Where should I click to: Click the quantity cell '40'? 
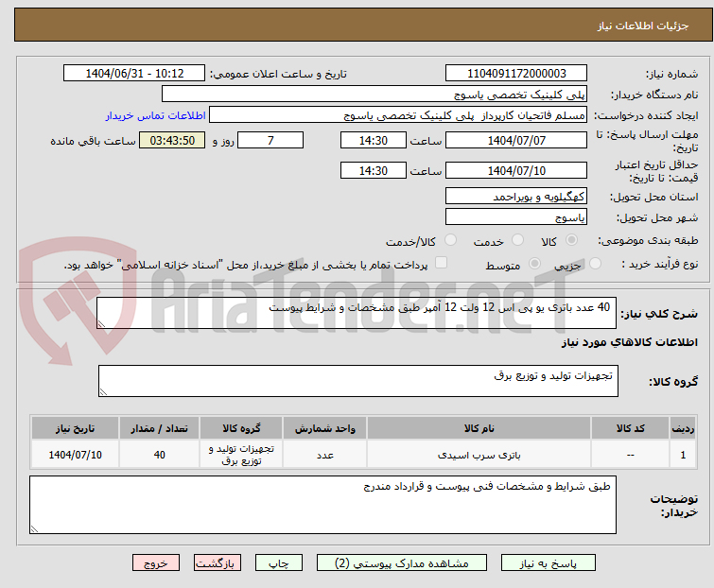[160, 455]
